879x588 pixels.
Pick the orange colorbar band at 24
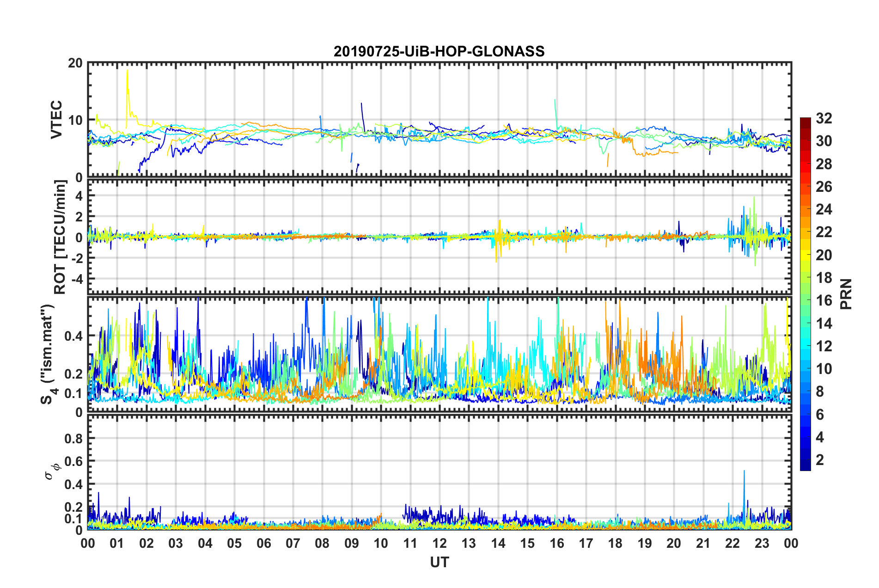806,210
